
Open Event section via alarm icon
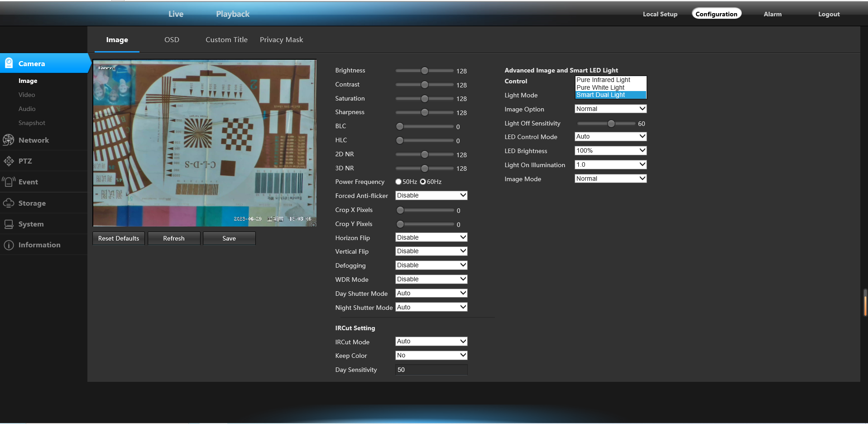[9, 182]
